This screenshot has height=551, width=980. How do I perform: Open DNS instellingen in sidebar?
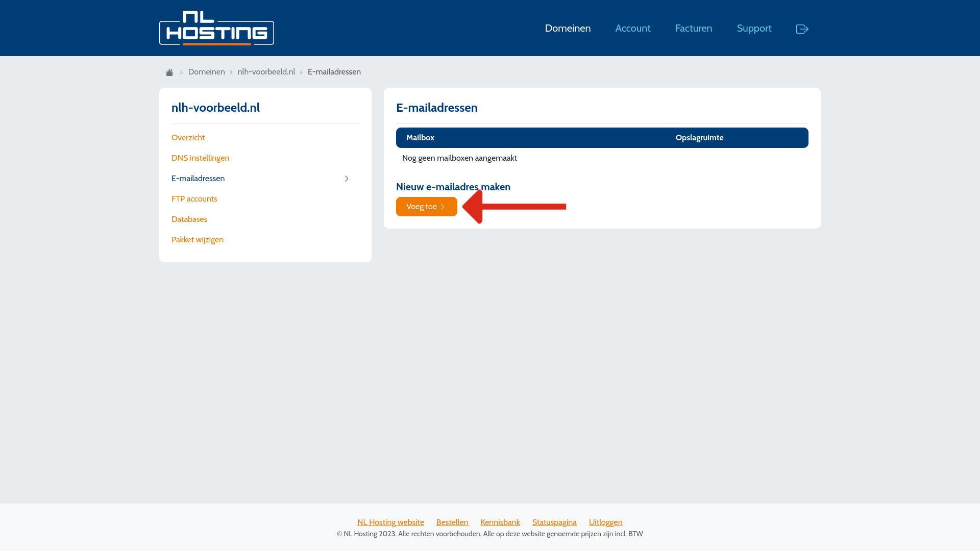pos(200,158)
